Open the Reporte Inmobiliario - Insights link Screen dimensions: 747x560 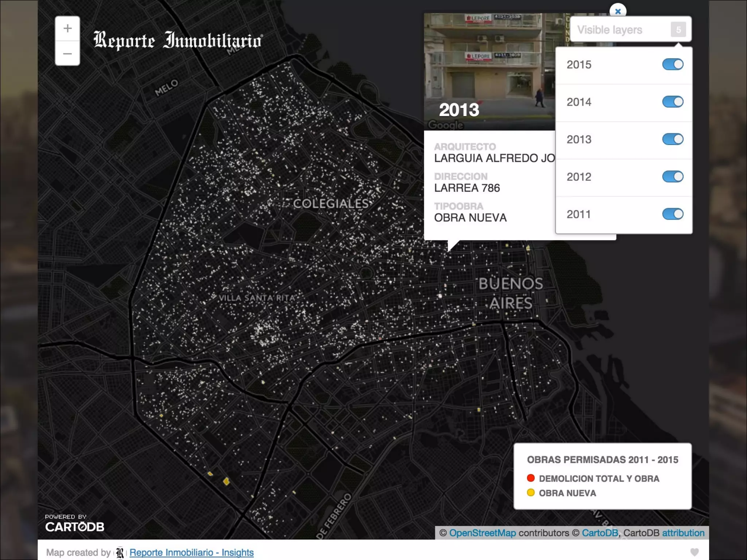pos(191,553)
